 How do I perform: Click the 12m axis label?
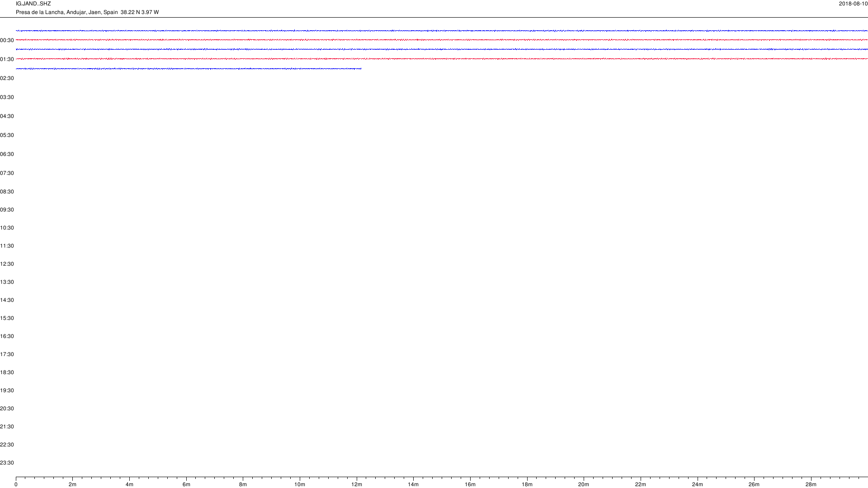click(357, 484)
